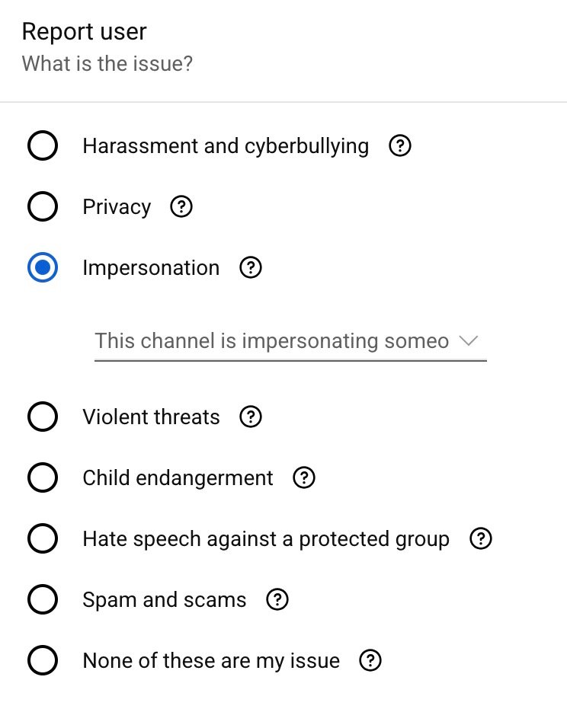Click the Violent threats label text

151,417
